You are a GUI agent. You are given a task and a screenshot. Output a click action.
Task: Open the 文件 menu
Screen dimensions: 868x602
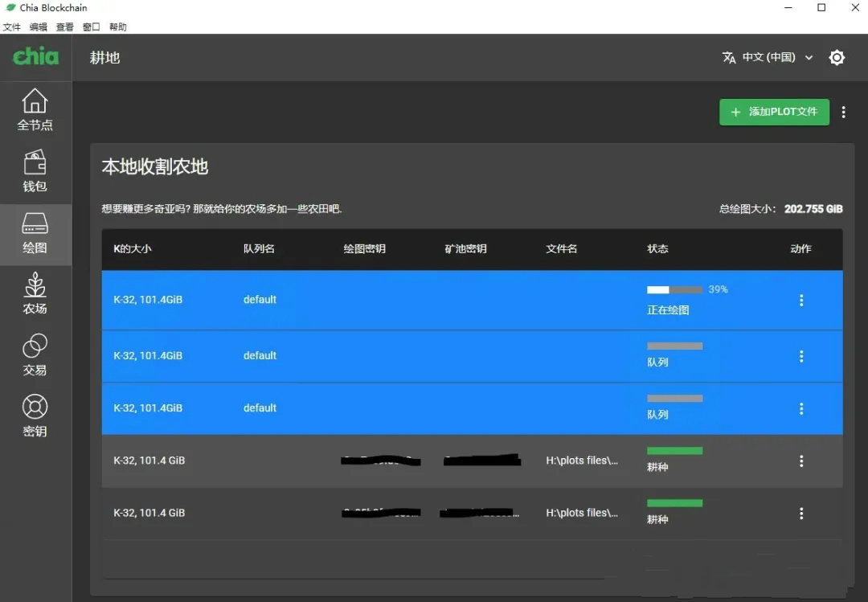pyautogui.click(x=11, y=27)
